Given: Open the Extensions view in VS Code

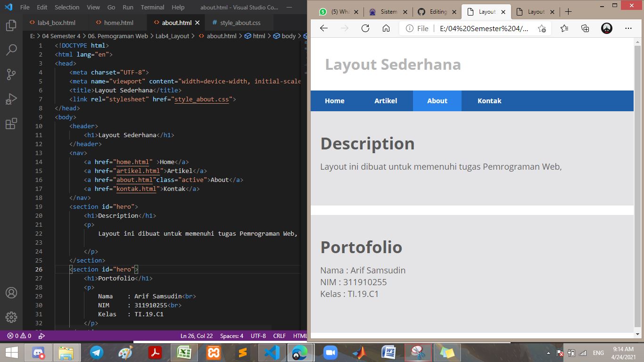Looking at the screenshot, I should tap(11, 123).
